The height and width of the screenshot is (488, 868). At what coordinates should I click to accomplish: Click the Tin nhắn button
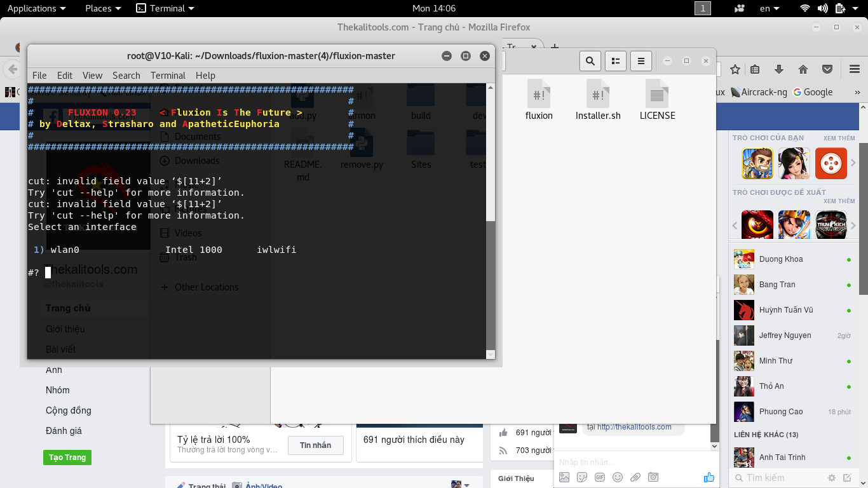(x=315, y=445)
